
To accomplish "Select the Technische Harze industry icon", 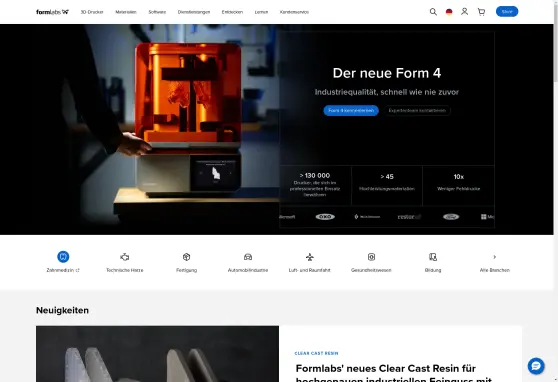I will tap(125, 257).
